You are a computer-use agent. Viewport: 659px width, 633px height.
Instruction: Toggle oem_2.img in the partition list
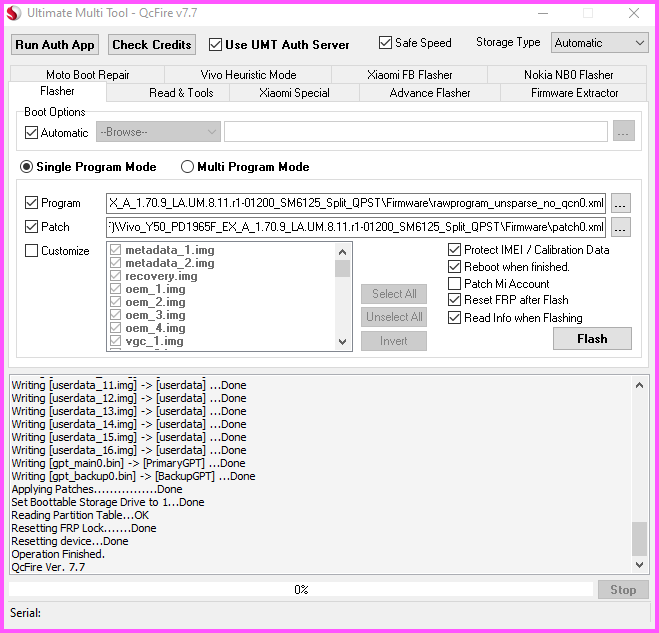pos(115,302)
